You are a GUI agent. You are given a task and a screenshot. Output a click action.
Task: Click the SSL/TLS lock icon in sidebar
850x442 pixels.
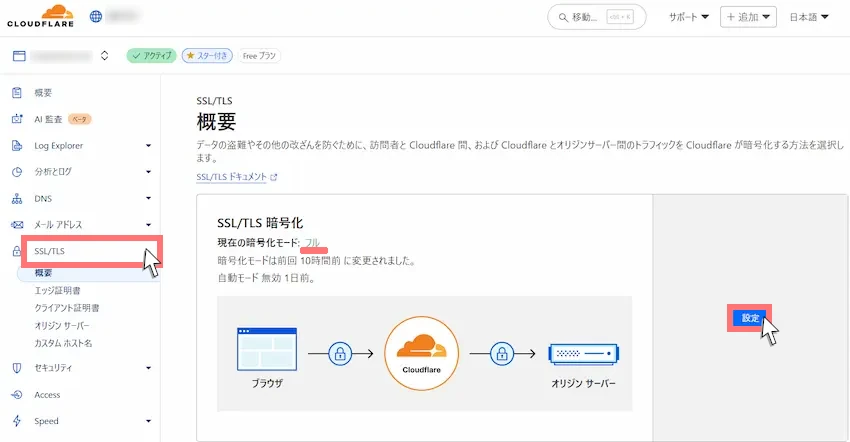(17, 251)
